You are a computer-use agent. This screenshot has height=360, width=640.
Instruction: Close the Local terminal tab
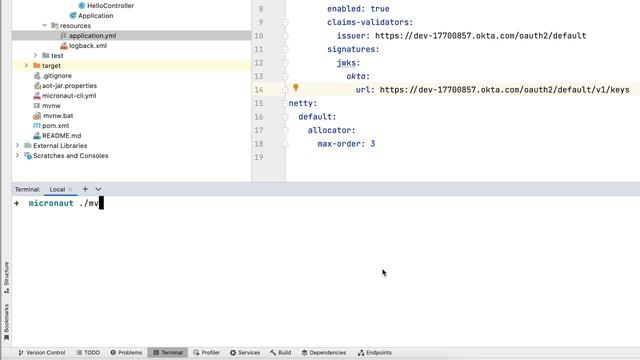(70, 189)
